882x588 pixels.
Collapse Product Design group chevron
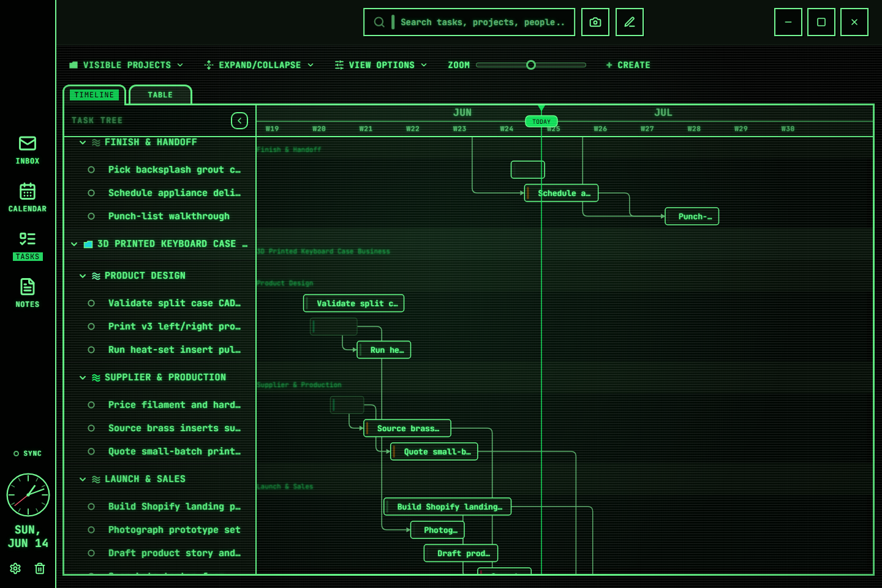click(x=83, y=276)
